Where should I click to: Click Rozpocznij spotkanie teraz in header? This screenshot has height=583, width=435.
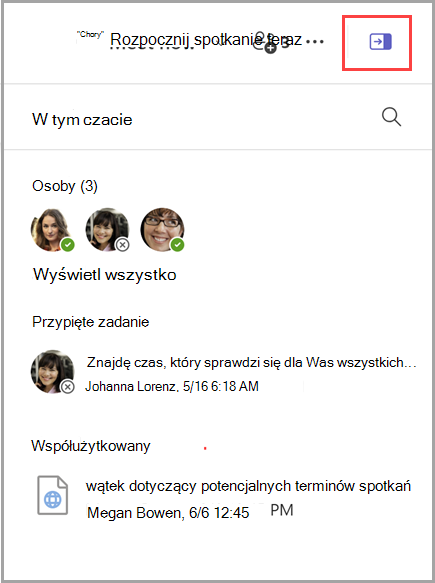pos(206,40)
